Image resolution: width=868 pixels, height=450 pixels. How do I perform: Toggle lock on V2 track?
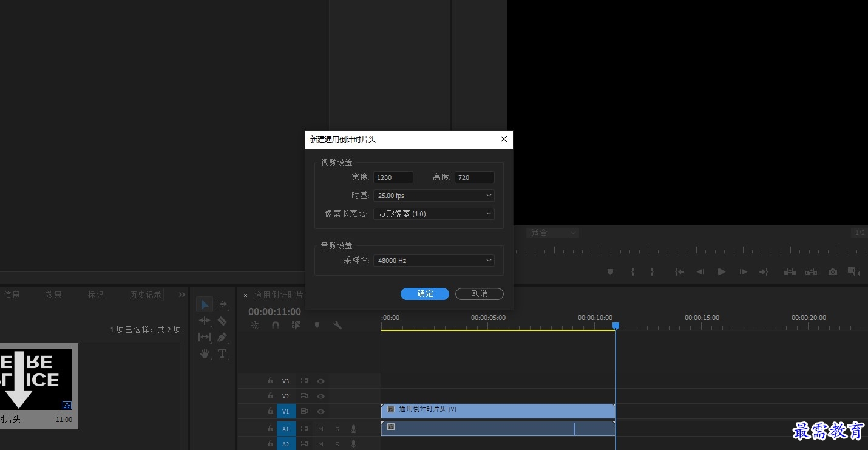[271, 396]
